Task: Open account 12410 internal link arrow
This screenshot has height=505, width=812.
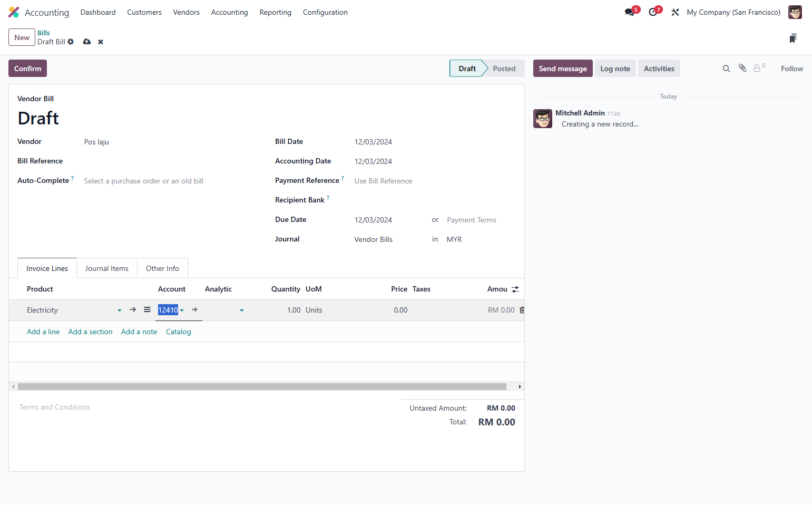Action: (194, 310)
